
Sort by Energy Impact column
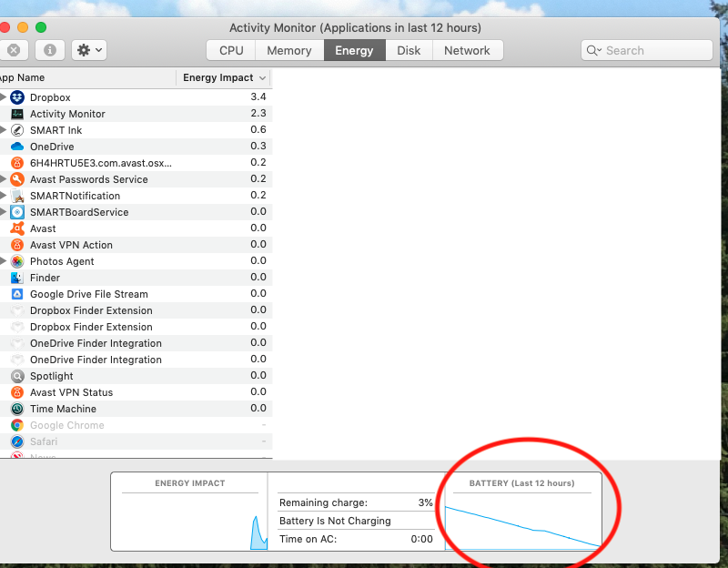[x=224, y=77]
